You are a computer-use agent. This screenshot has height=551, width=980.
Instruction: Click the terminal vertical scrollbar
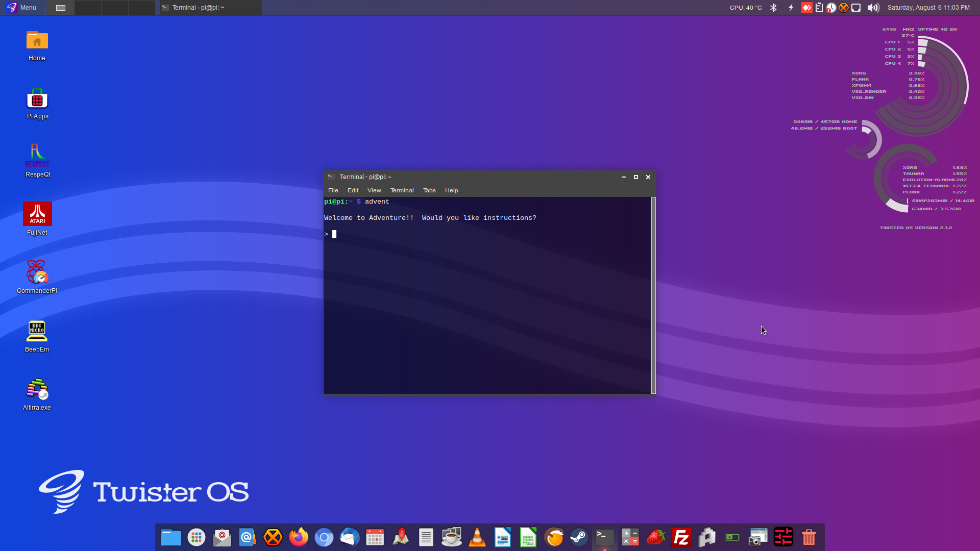(653, 295)
